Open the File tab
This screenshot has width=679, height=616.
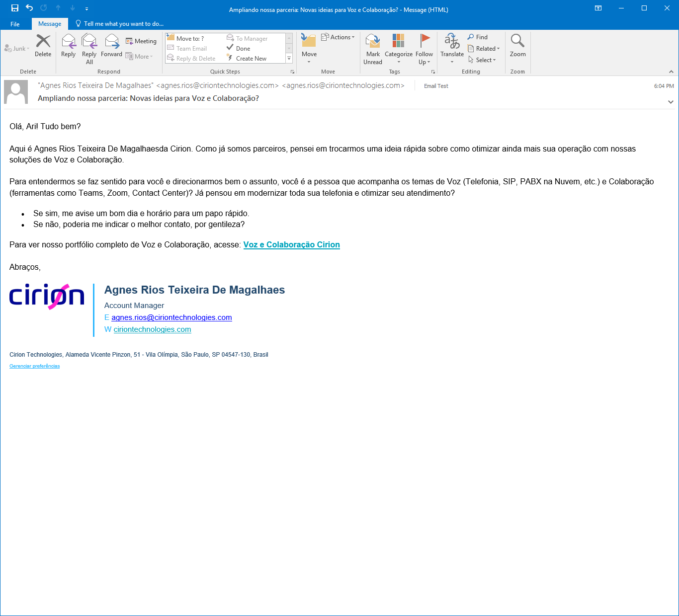15,24
